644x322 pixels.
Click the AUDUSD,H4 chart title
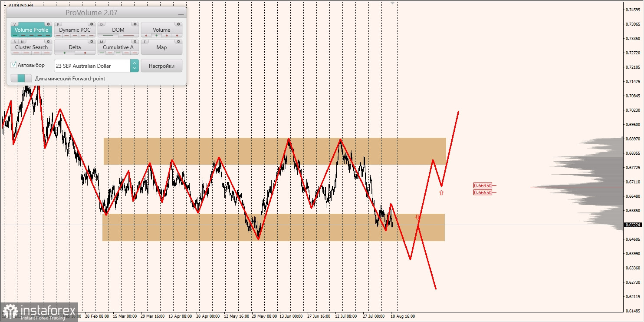pos(20,5)
